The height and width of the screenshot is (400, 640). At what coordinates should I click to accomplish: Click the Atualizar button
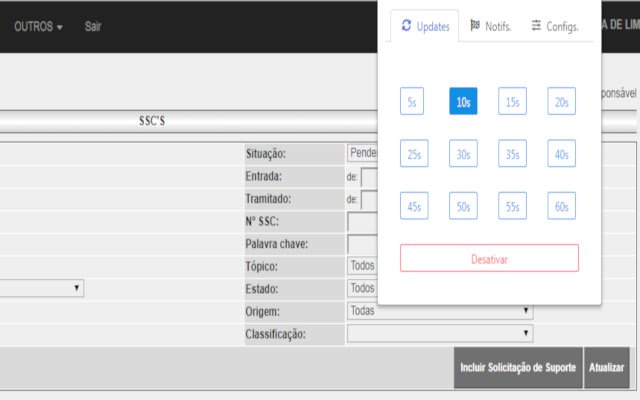(607, 368)
